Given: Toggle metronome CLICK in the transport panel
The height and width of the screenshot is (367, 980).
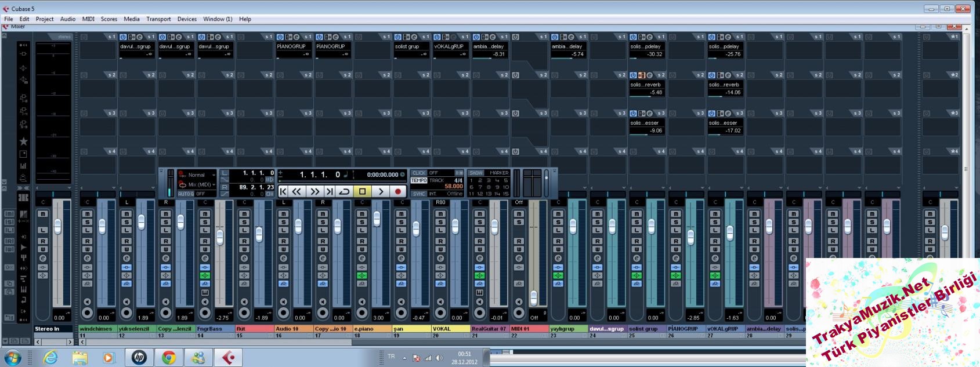Looking at the screenshot, I should 419,173.
